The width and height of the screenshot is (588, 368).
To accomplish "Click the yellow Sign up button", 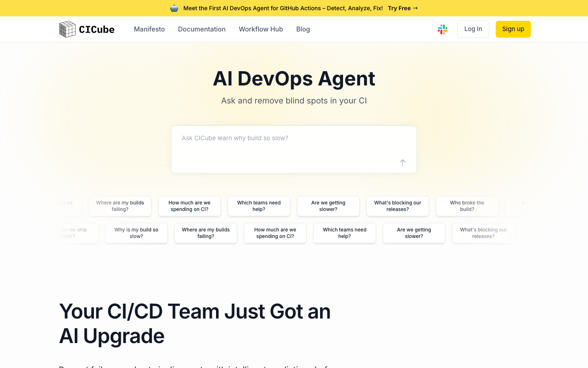I will [x=513, y=29].
